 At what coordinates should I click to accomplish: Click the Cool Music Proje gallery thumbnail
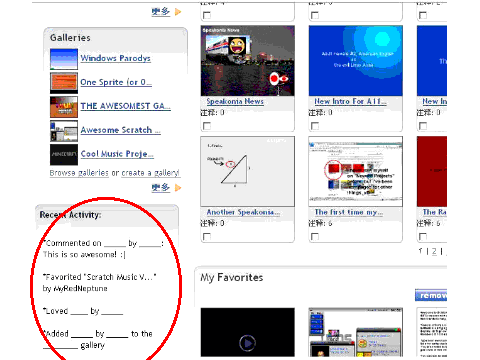click(x=64, y=155)
